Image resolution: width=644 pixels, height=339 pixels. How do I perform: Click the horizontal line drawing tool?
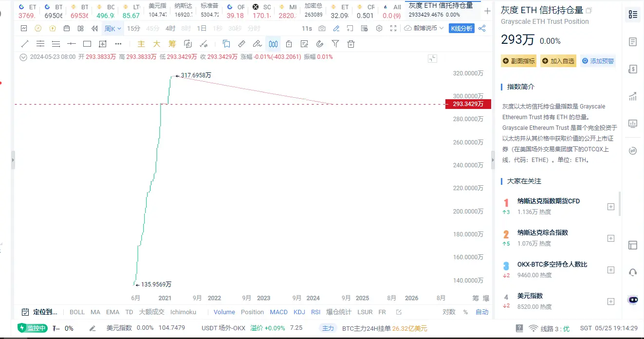coord(72,44)
